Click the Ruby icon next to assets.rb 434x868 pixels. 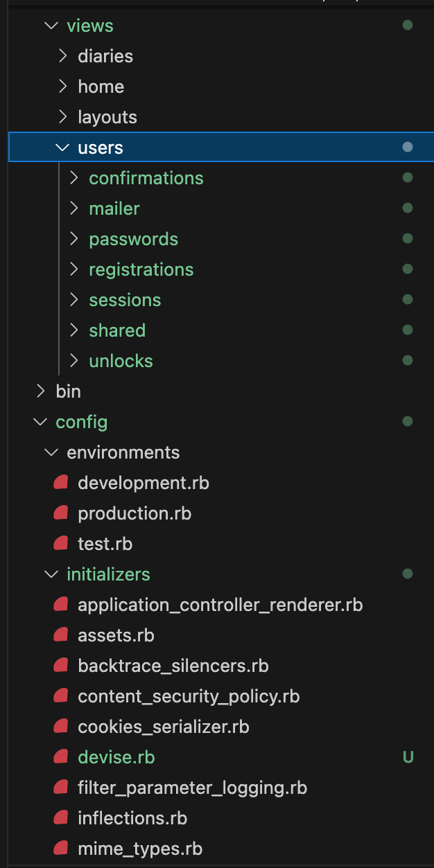pyautogui.click(x=60, y=635)
